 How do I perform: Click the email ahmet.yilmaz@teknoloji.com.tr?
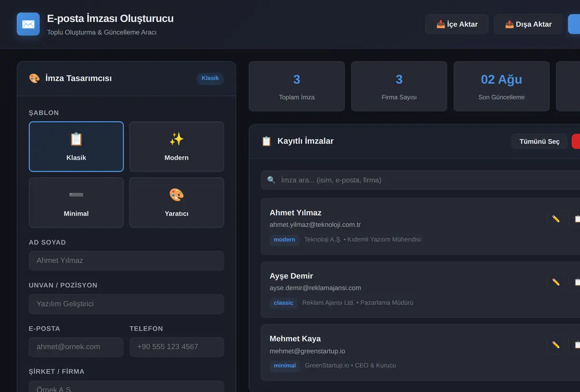coord(315,225)
